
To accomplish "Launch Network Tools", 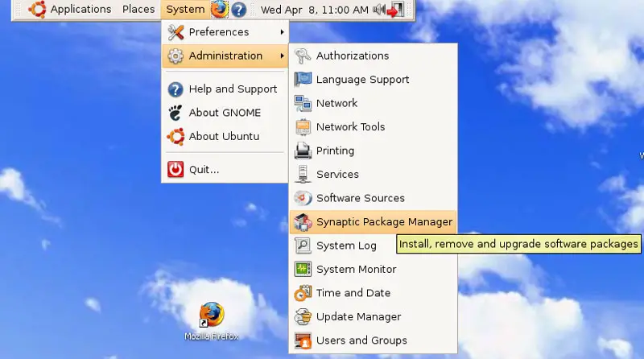I will pyautogui.click(x=373, y=127).
